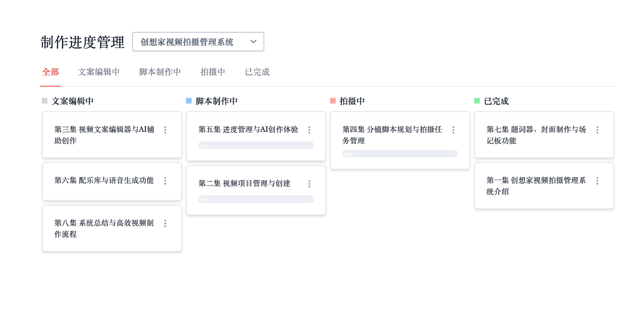Screen dimensions: 644x334
Task: Open more options for 第八集 card
Action: pyautogui.click(x=165, y=224)
